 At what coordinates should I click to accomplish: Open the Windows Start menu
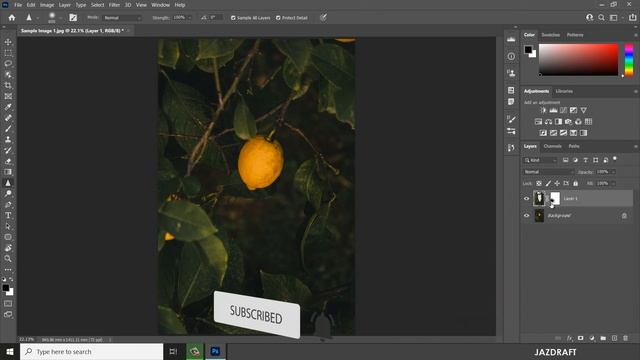point(9,351)
